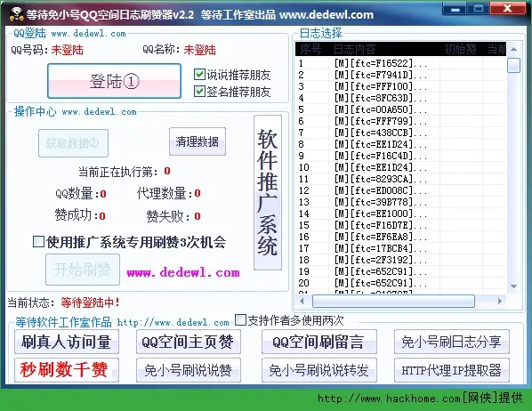Select log row 13 [ftc=39B778]
Image resolution: width=532 pixels, height=411 pixels.
click(x=401, y=202)
